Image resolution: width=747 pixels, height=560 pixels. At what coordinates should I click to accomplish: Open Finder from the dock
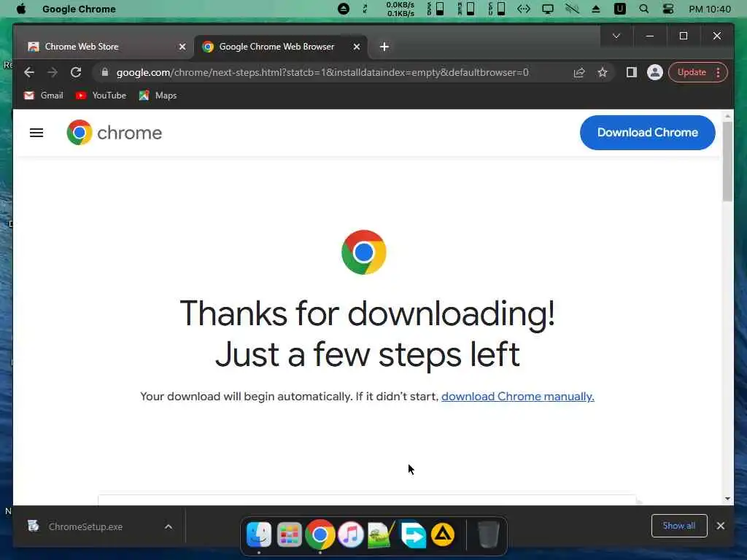click(259, 534)
